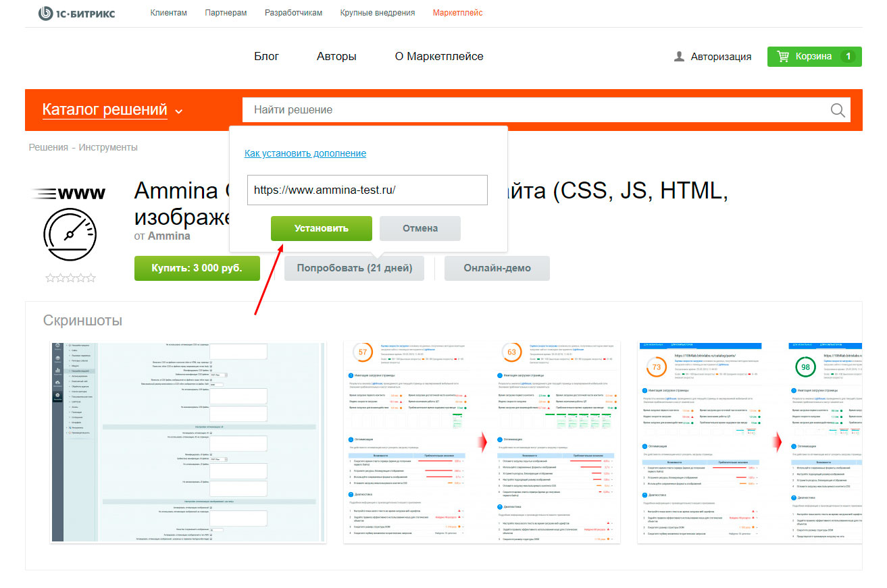
Task: Open the Маркетплейс menu item
Action: coord(457,13)
